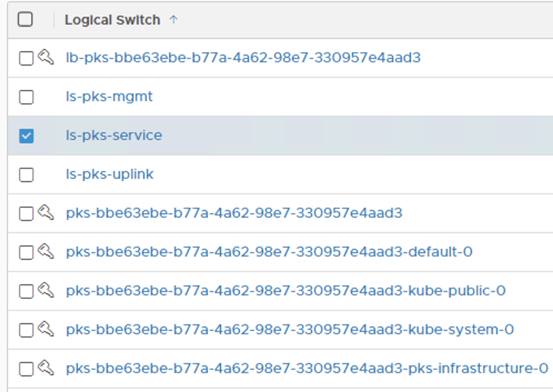Click key icon beside pks-bbe63ebe...330957e4aad3 row

[46, 212]
